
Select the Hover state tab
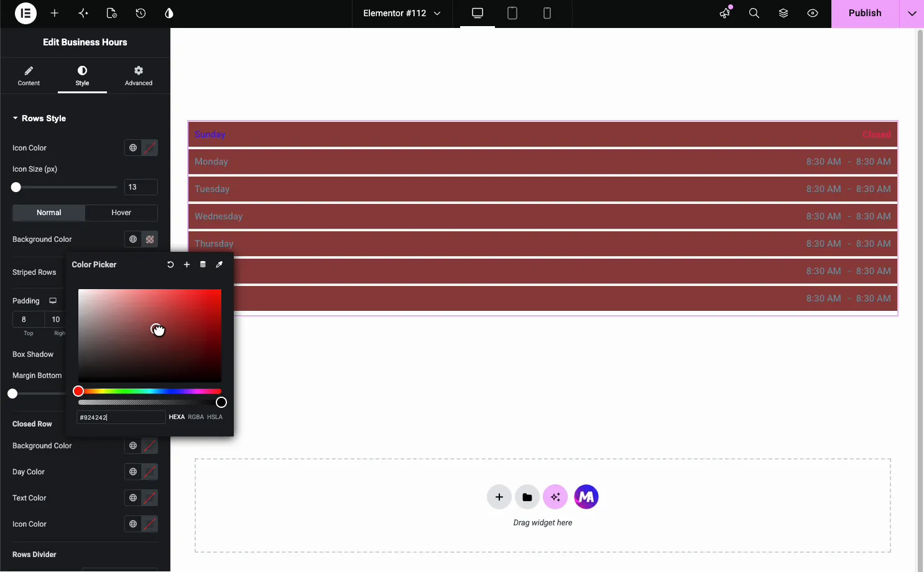[121, 213]
